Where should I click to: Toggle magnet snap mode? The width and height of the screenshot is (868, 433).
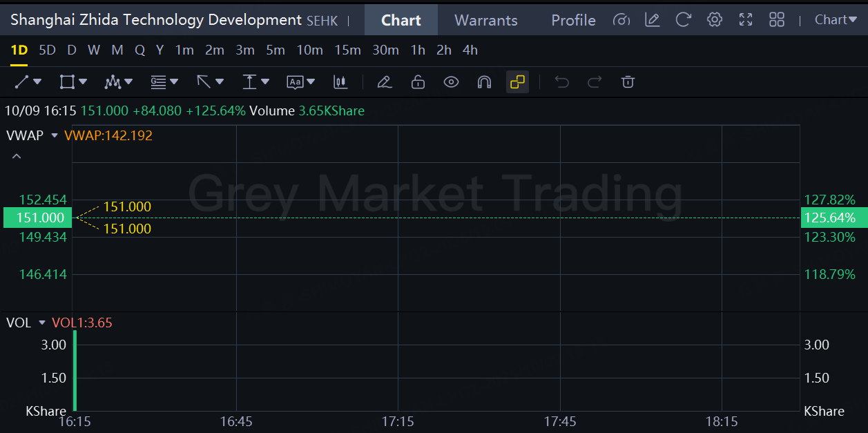point(484,82)
